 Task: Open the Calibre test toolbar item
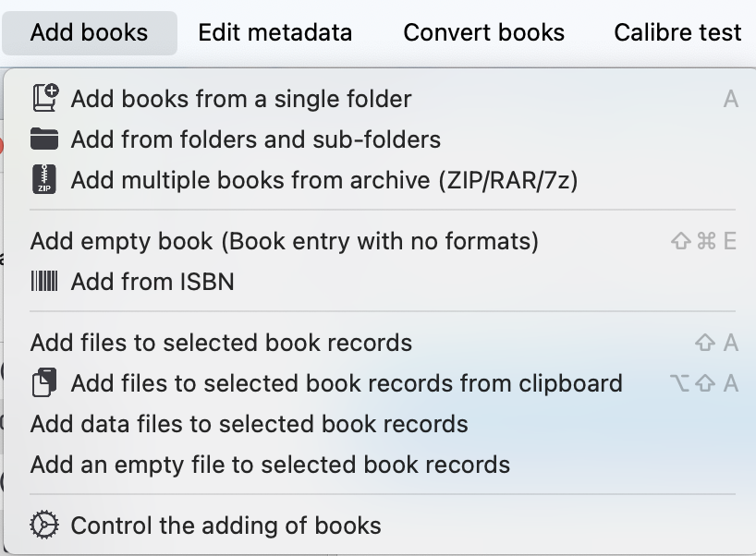pos(677,32)
